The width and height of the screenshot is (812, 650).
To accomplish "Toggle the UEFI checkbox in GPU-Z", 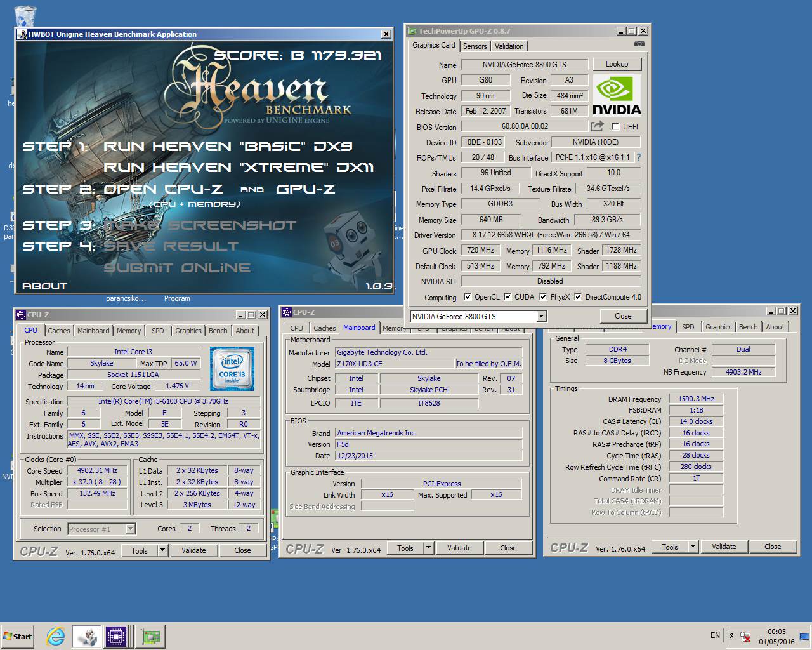I will point(615,127).
